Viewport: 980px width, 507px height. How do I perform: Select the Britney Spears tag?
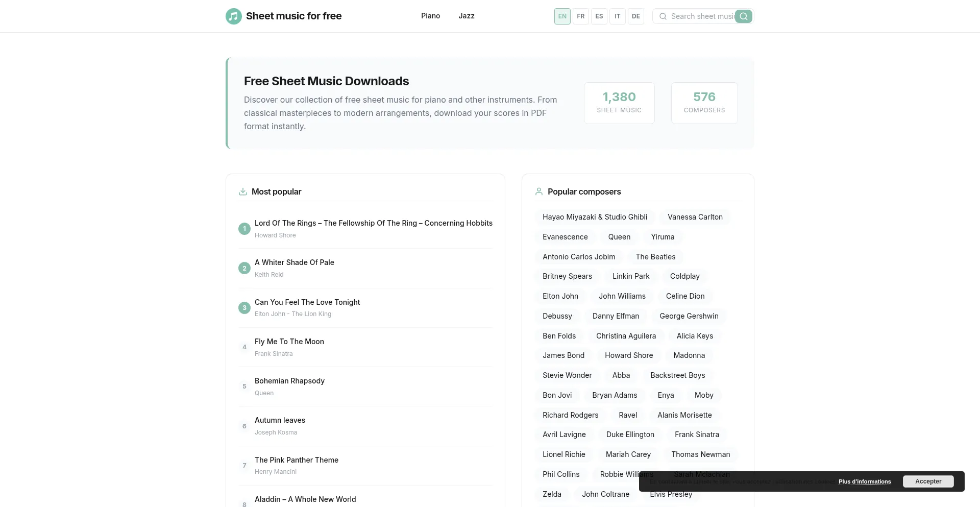click(x=567, y=276)
